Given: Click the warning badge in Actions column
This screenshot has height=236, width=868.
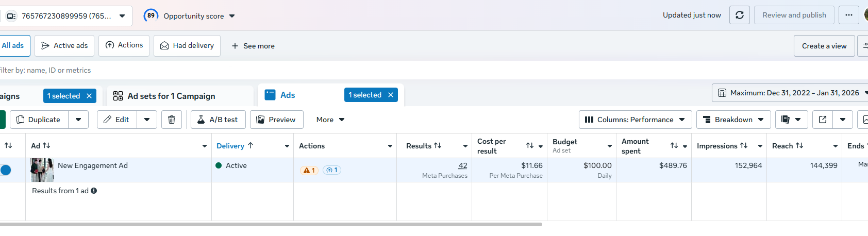Looking at the screenshot, I should (309, 170).
